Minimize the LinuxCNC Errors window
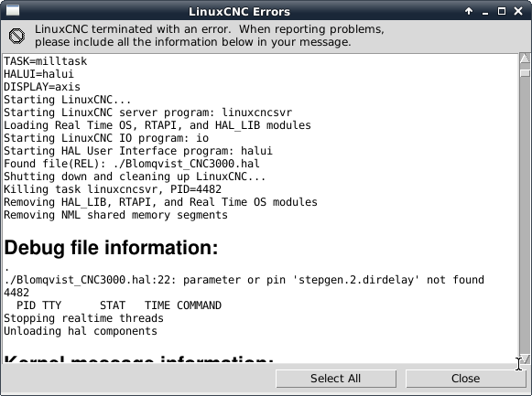 point(485,12)
